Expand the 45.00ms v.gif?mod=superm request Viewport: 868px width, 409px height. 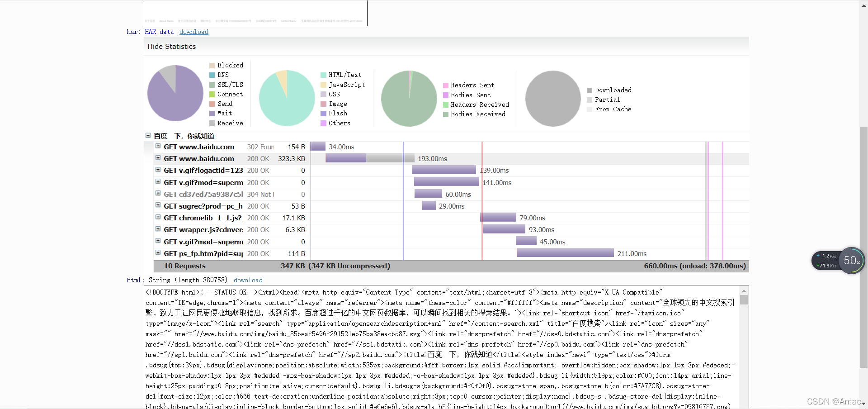158,241
